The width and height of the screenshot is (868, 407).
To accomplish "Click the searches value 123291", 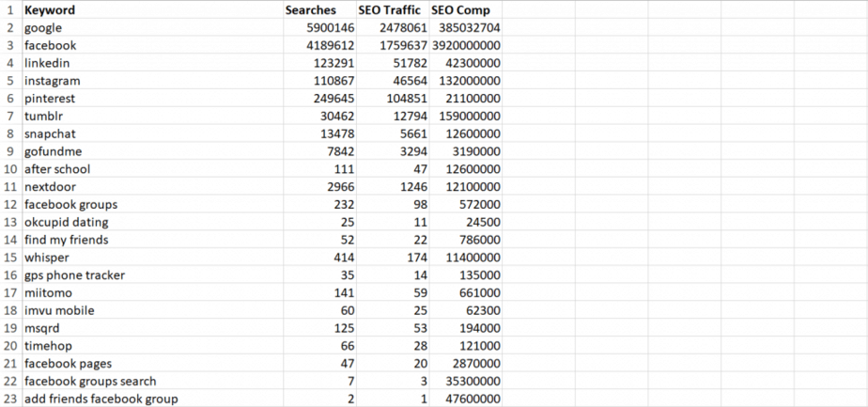I will (x=319, y=63).
